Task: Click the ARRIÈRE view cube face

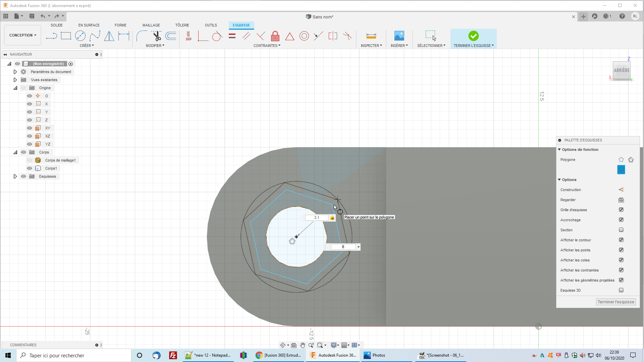Action: click(621, 70)
